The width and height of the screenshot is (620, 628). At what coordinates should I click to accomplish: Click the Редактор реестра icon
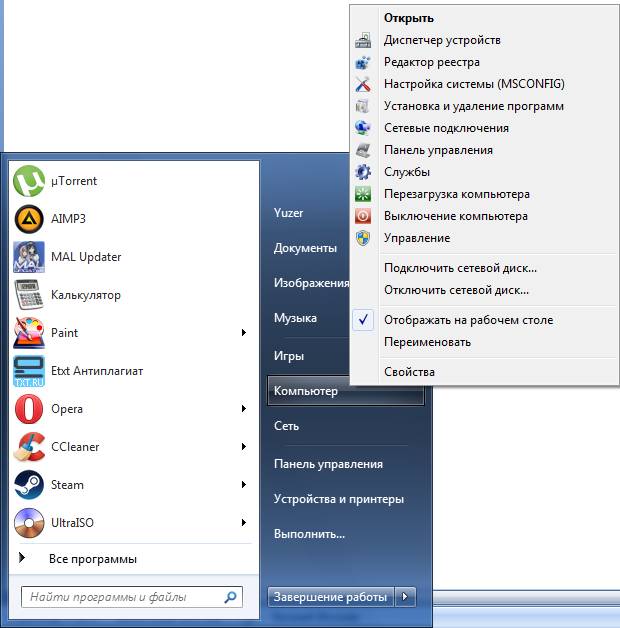click(x=363, y=63)
